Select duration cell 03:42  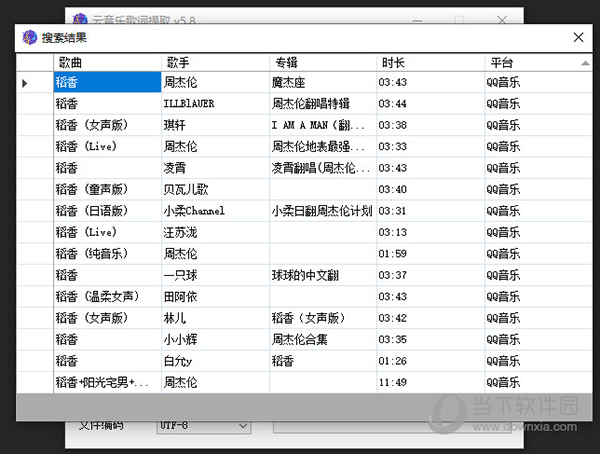(x=430, y=318)
